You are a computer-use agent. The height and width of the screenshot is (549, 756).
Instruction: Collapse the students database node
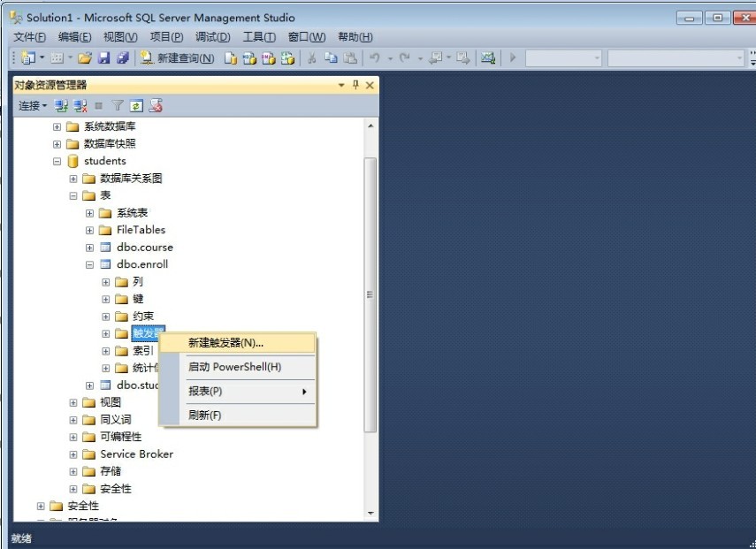[57, 162]
